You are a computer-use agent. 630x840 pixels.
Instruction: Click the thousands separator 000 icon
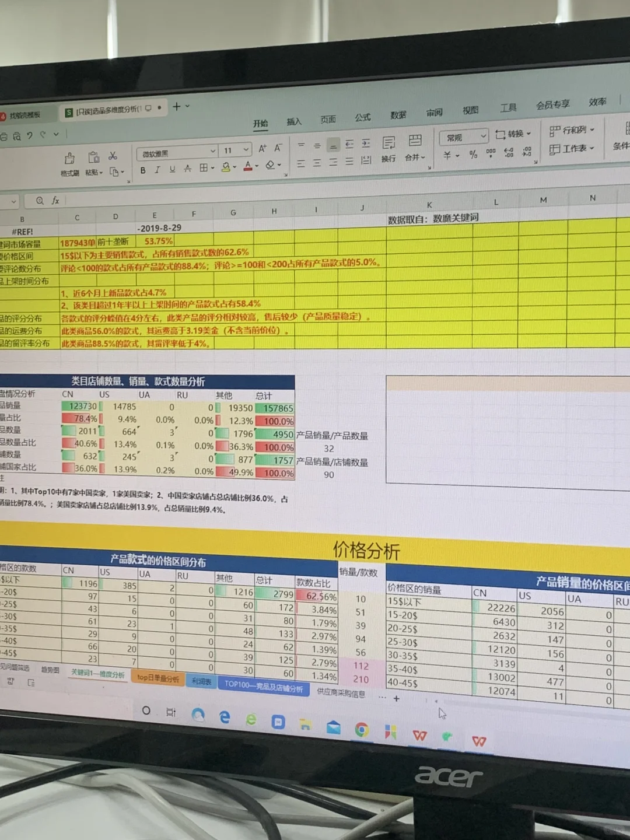491,153
